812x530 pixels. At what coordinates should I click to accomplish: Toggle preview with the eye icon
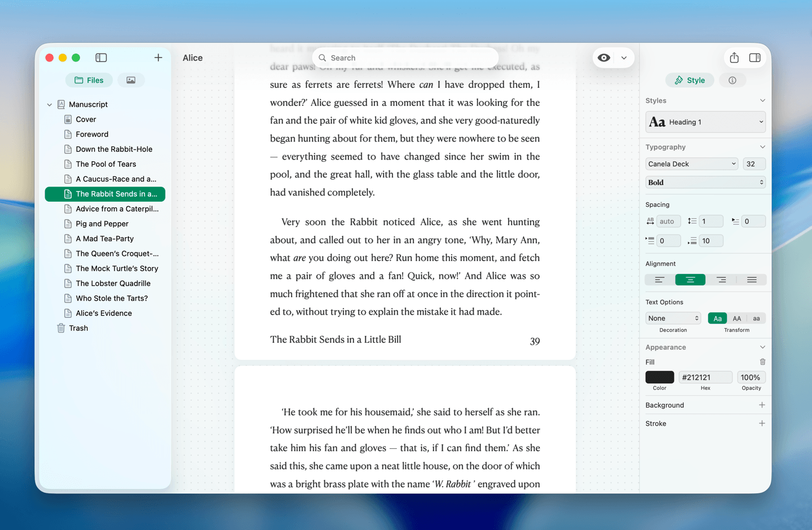(604, 58)
